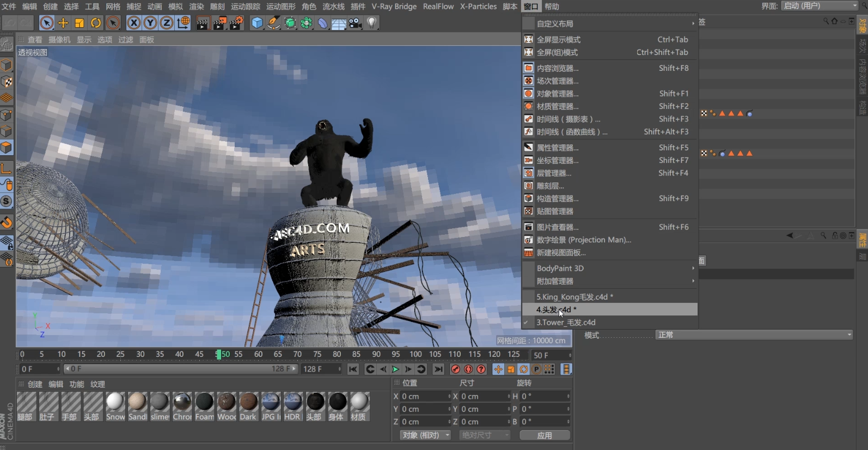Toggle viewport Solo S button
Screen dimensions: 868x450
7,201
